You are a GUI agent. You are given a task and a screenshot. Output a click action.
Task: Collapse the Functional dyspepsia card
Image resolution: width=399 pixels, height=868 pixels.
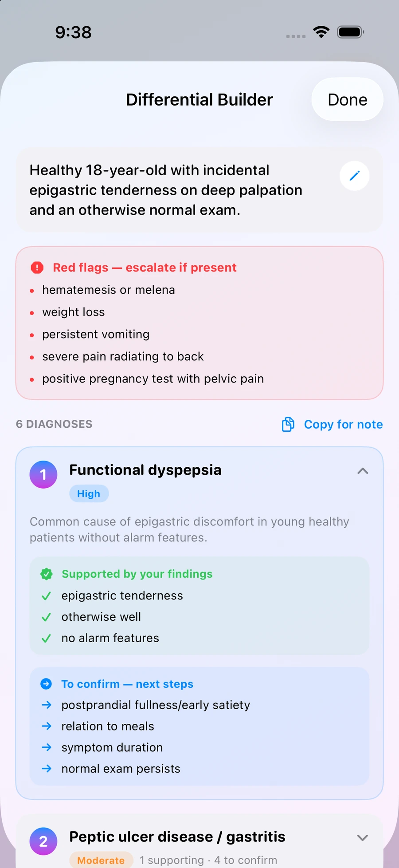click(363, 471)
